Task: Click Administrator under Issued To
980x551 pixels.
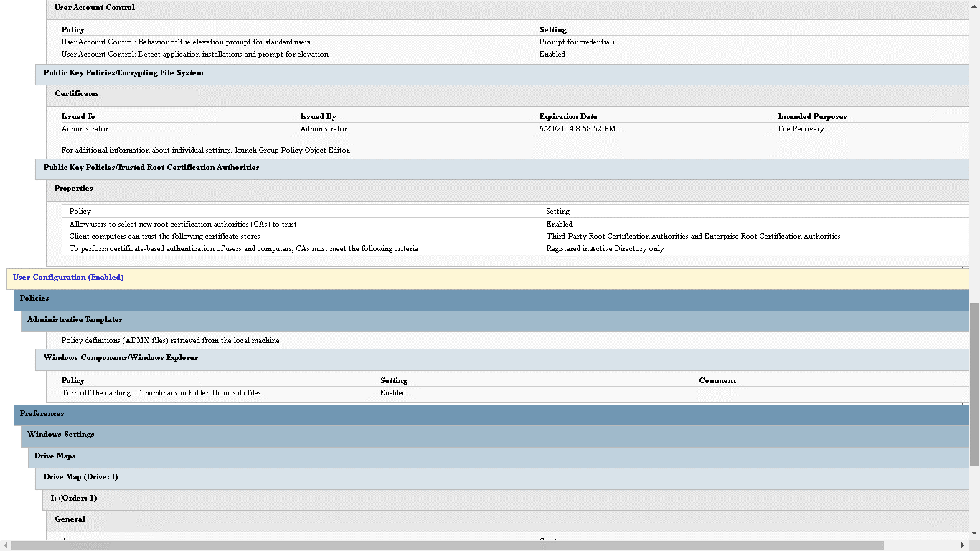Action: point(85,129)
